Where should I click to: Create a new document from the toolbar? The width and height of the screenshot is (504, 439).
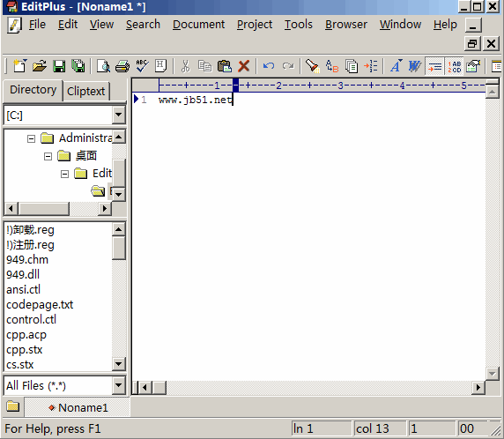(x=20, y=66)
